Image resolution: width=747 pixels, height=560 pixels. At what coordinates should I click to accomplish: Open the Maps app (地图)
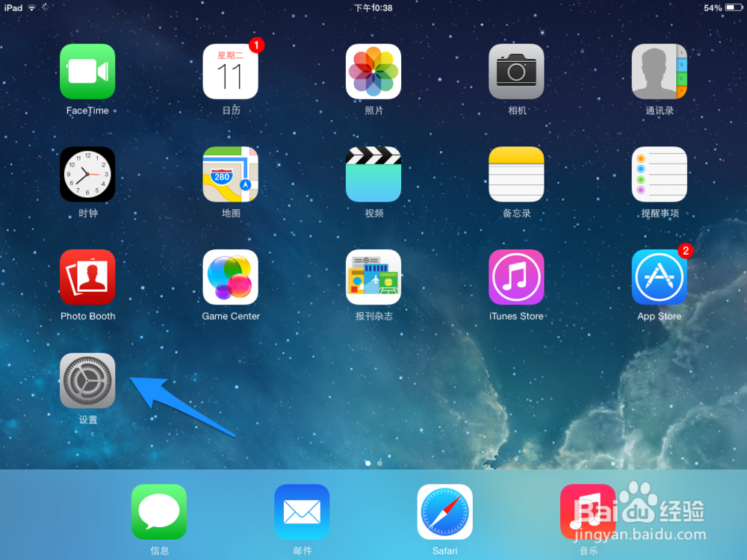(231, 174)
